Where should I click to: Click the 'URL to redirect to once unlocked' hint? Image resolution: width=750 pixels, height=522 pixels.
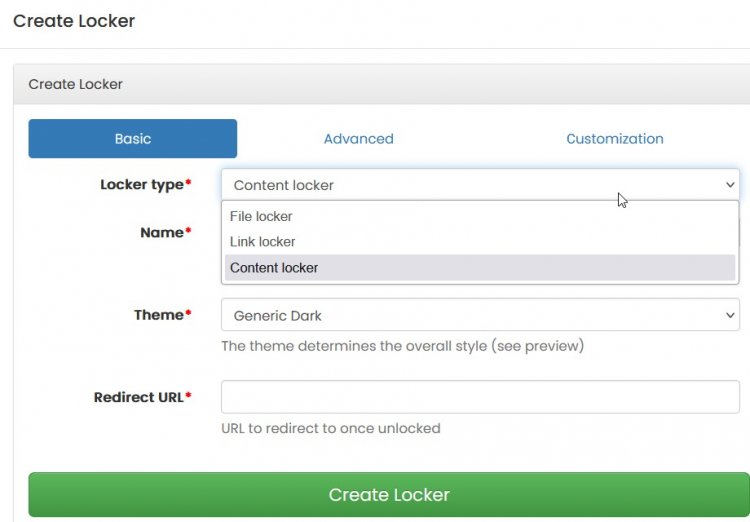pyautogui.click(x=331, y=428)
